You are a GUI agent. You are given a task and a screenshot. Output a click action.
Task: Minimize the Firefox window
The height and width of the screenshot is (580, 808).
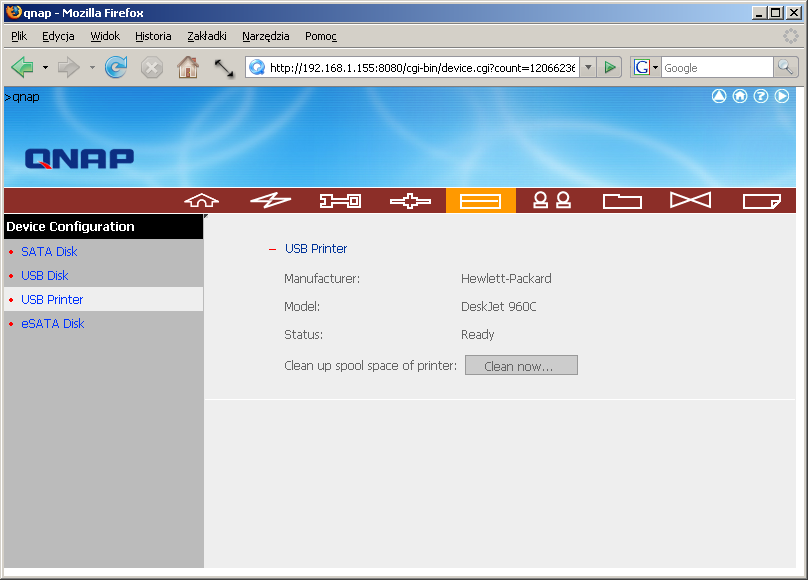click(x=758, y=13)
